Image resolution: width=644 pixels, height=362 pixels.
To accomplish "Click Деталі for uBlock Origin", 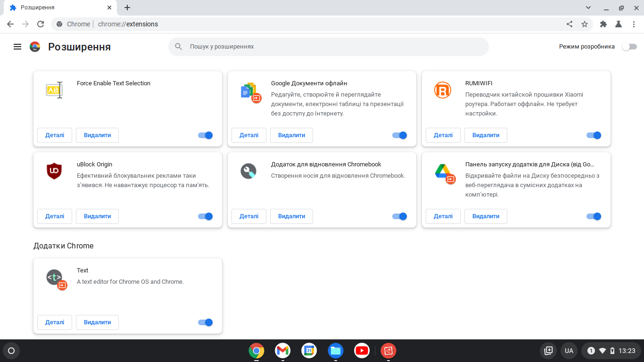I will [55, 216].
